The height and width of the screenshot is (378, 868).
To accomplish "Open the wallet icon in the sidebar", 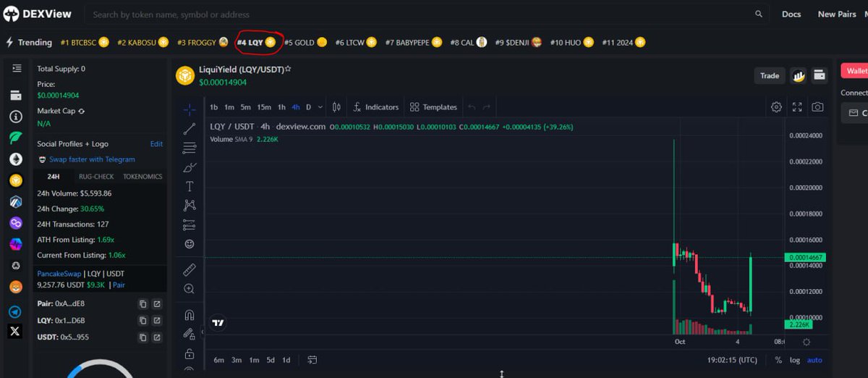I will [15, 96].
